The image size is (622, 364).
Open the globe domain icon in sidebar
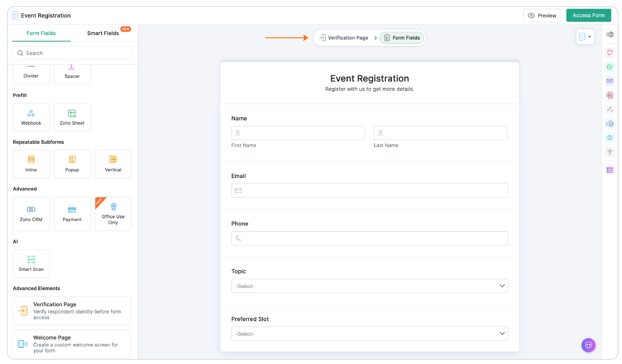[x=610, y=138]
